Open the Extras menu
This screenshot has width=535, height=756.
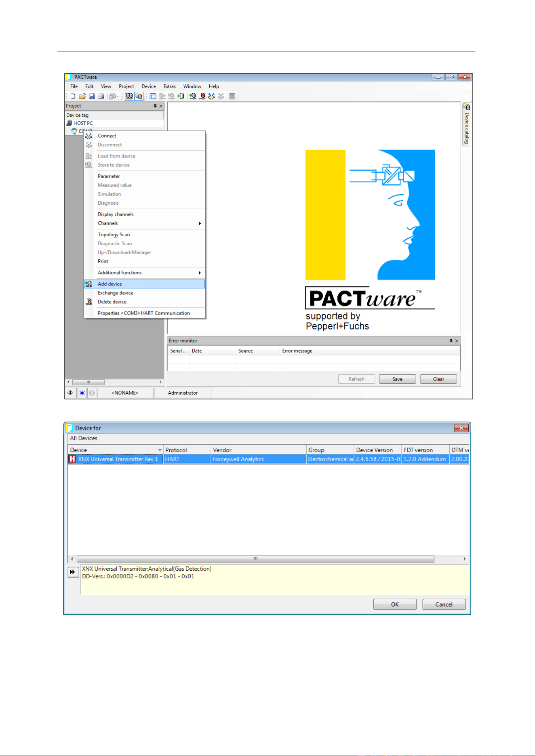(x=170, y=86)
